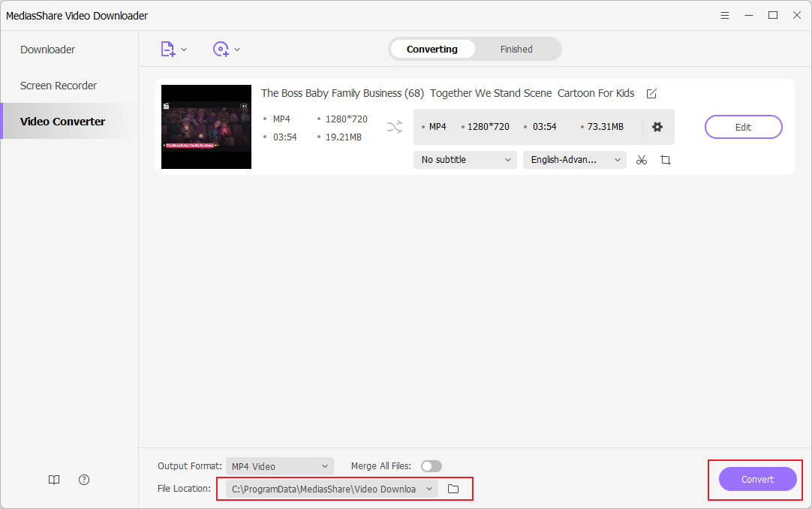Click the 'Output Format:' label
This screenshot has width=812, height=509.
click(190, 466)
